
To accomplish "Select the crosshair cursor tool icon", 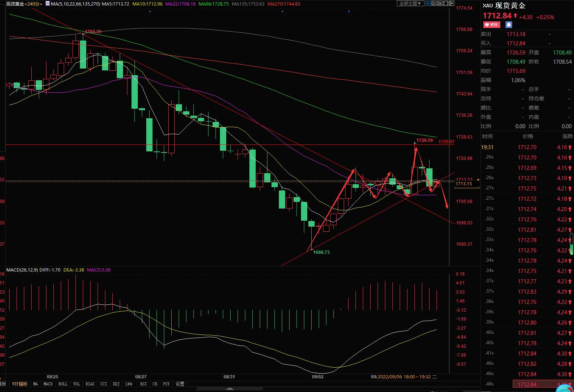I will [428, 3].
